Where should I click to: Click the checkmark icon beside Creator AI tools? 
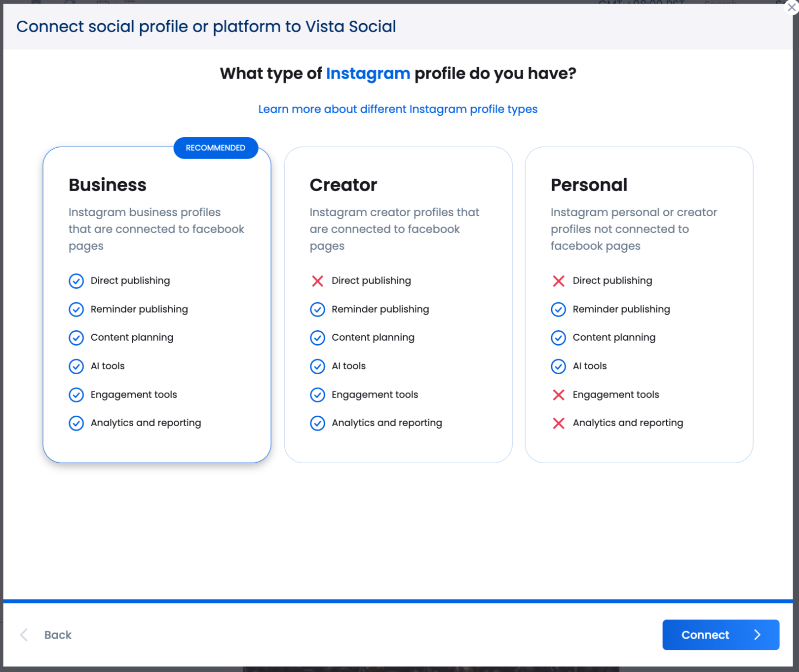tap(317, 366)
